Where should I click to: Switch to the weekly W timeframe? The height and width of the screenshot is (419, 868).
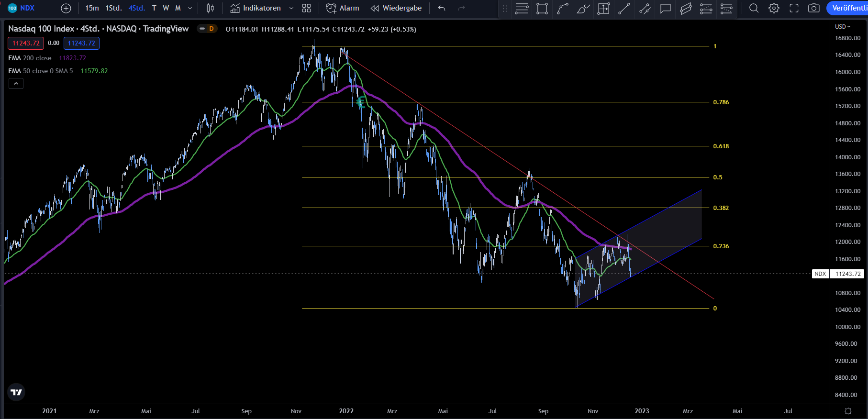166,8
